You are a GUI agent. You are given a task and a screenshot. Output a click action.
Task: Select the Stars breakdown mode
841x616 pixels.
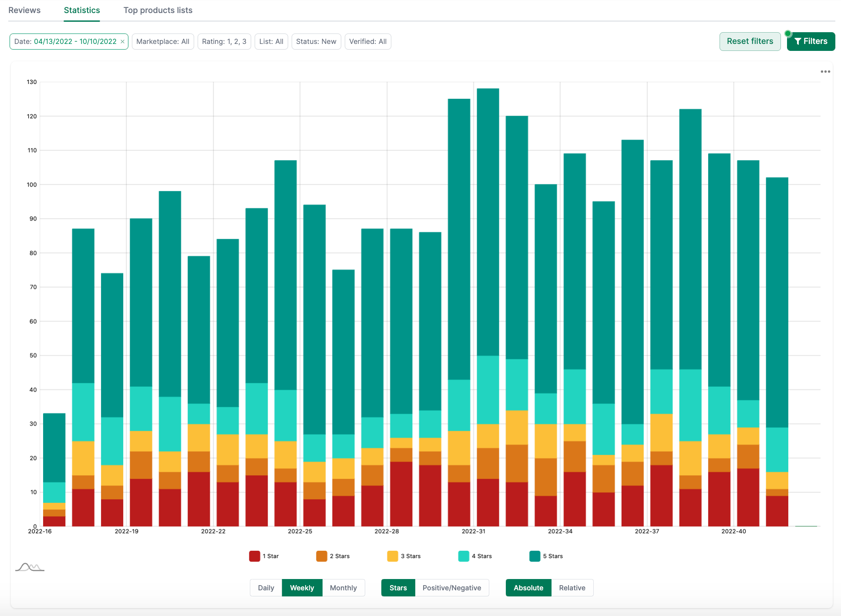tap(398, 588)
